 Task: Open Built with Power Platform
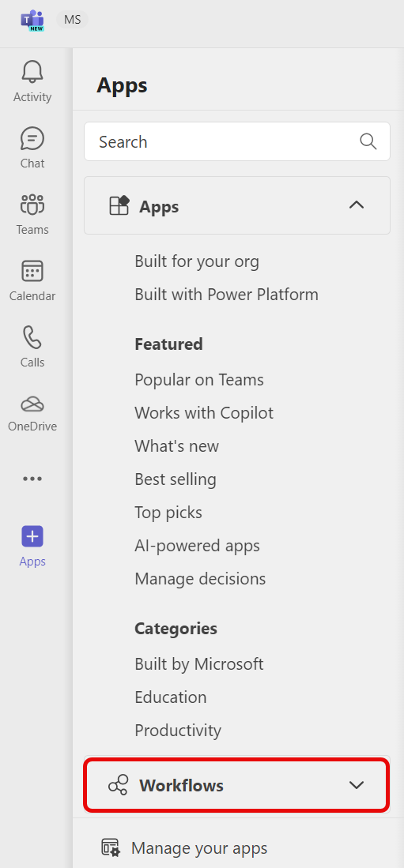pos(227,295)
